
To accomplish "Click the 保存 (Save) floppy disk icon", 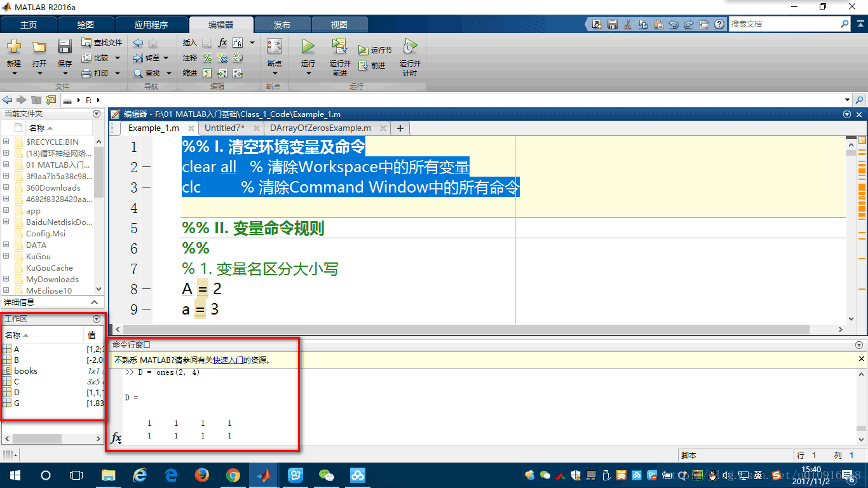I will point(65,46).
